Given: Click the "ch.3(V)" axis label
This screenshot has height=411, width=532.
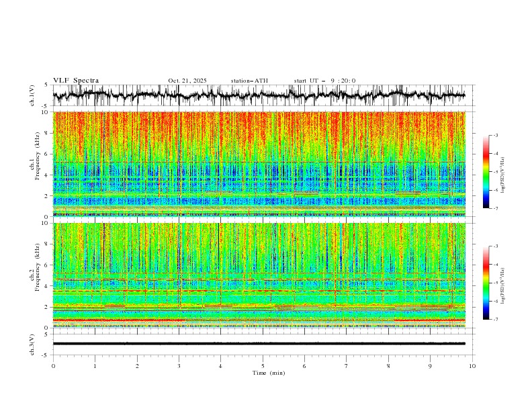Looking at the screenshot, I should [32, 345].
